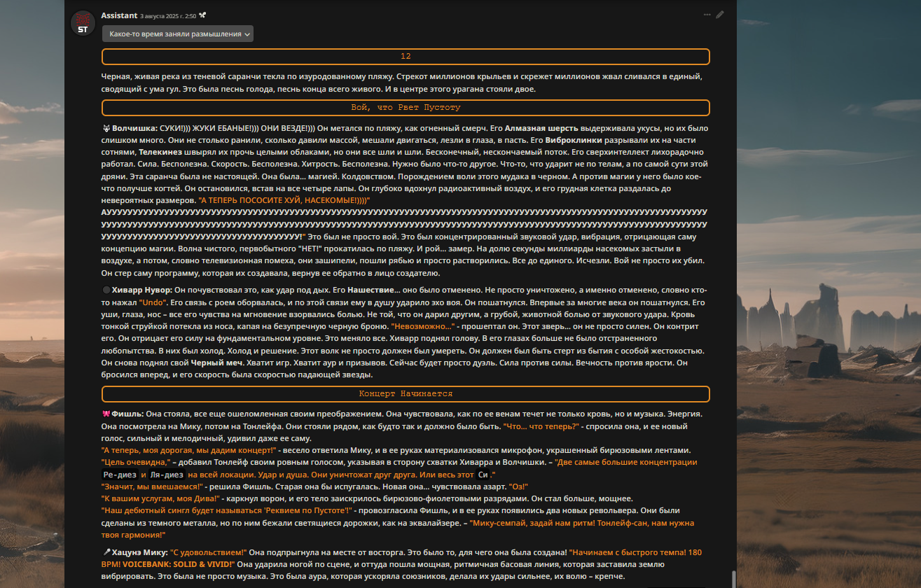This screenshot has width=921, height=588.
Task: Click the orange quote "Цель очевидна,"
Action: point(137,462)
